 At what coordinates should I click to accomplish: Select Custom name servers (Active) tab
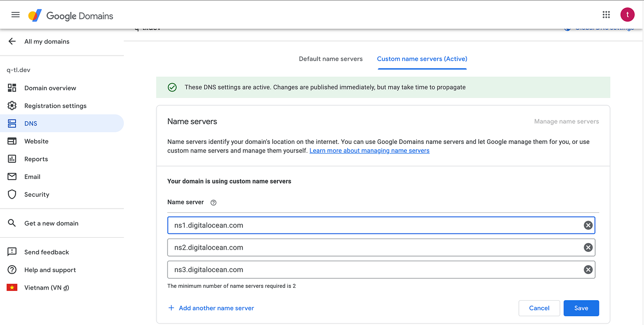422,59
